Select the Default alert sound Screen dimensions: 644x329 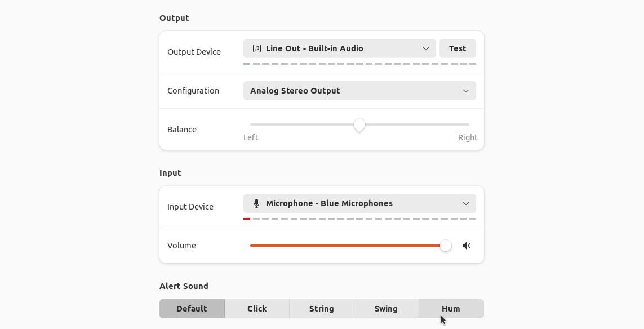tap(192, 309)
